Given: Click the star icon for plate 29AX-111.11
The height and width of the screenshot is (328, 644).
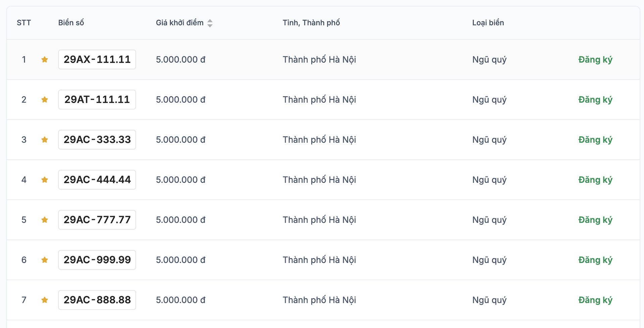Looking at the screenshot, I should (45, 60).
